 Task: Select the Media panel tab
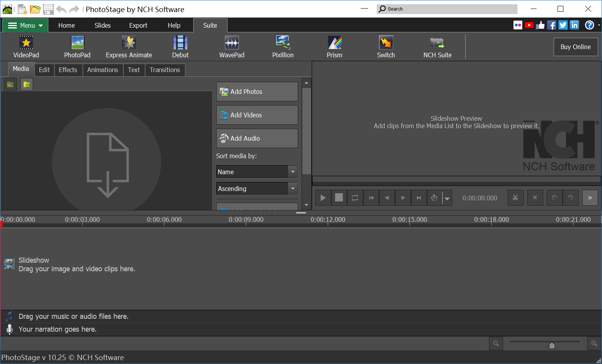point(21,69)
